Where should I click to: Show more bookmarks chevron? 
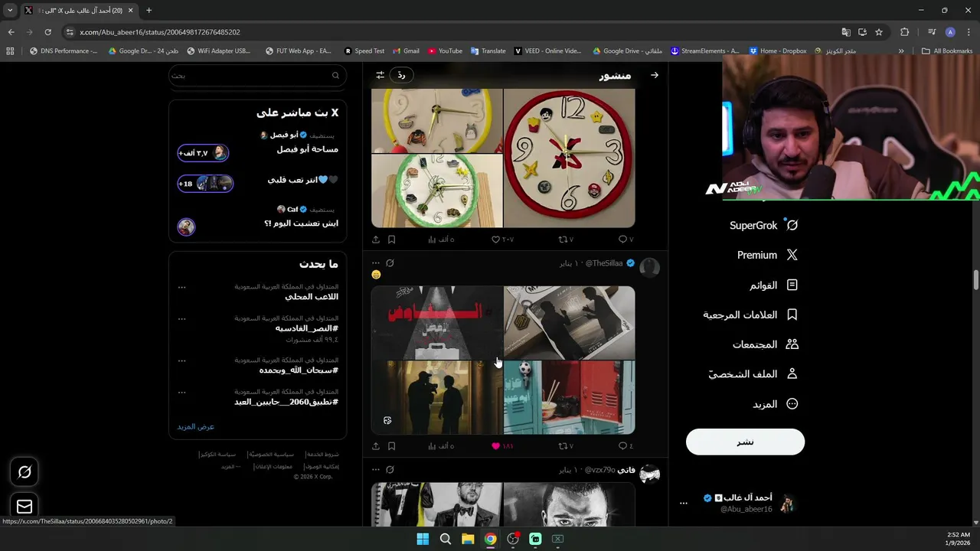[901, 51]
